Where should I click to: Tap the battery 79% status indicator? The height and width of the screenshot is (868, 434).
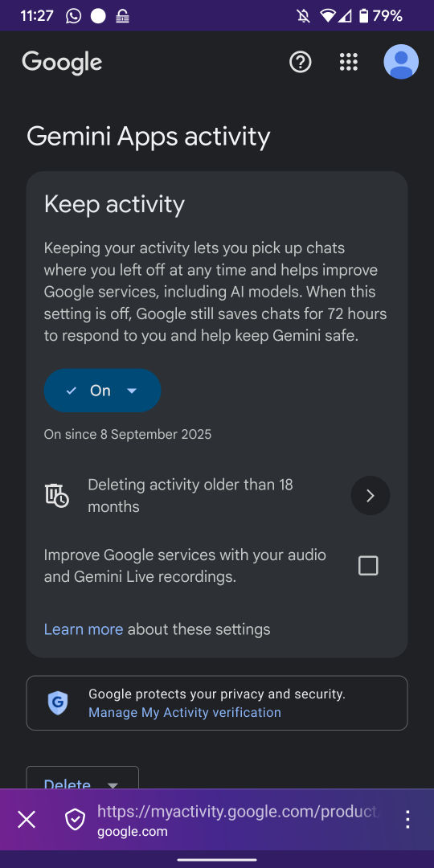point(379,16)
